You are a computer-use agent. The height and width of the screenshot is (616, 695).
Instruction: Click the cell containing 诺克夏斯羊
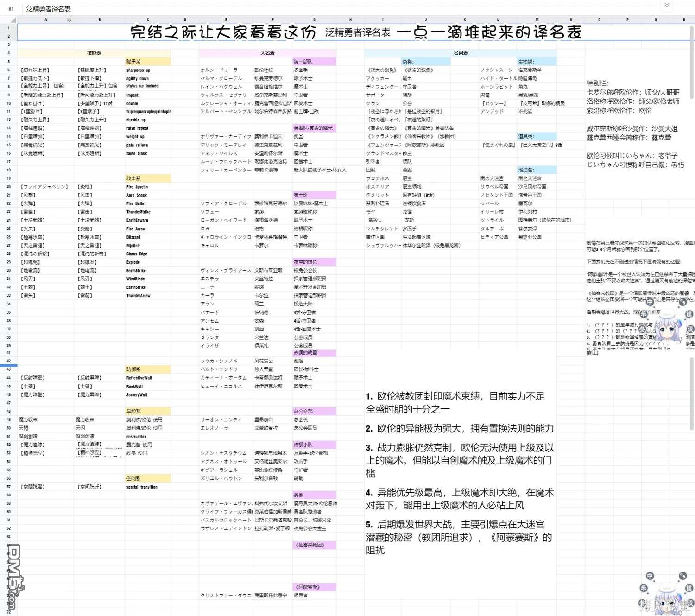click(537, 70)
